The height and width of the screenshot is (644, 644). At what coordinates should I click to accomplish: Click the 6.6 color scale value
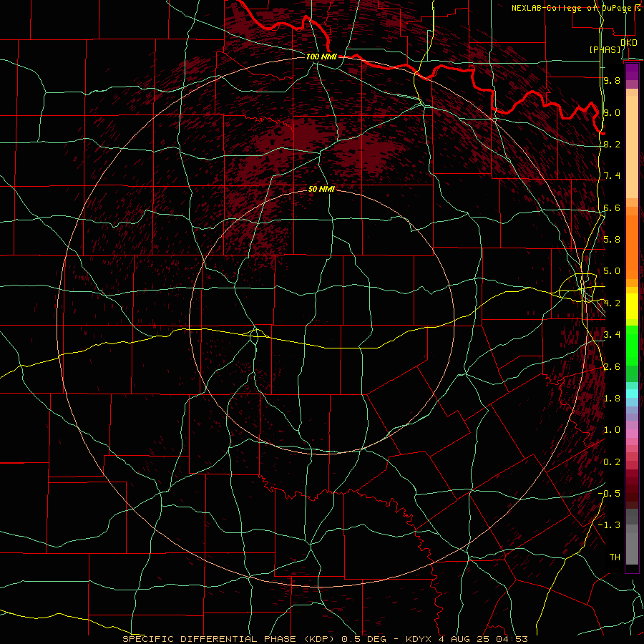(x=612, y=208)
